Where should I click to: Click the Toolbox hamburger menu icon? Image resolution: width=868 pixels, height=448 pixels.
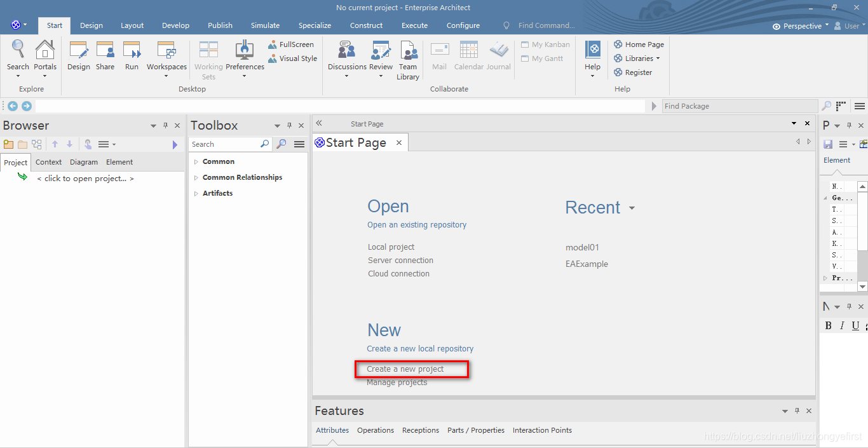(x=299, y=144)
